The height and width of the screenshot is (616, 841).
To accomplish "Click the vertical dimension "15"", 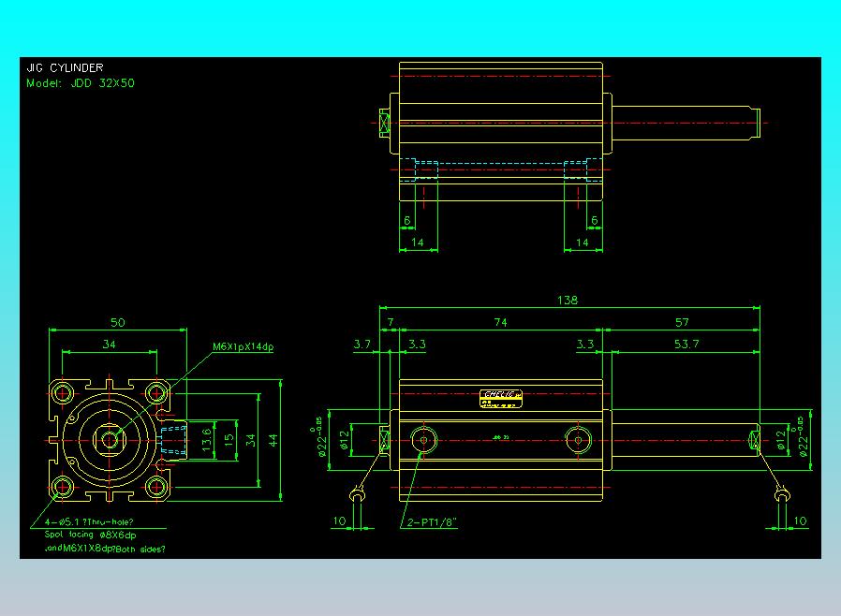I will (x=229, y=440).
